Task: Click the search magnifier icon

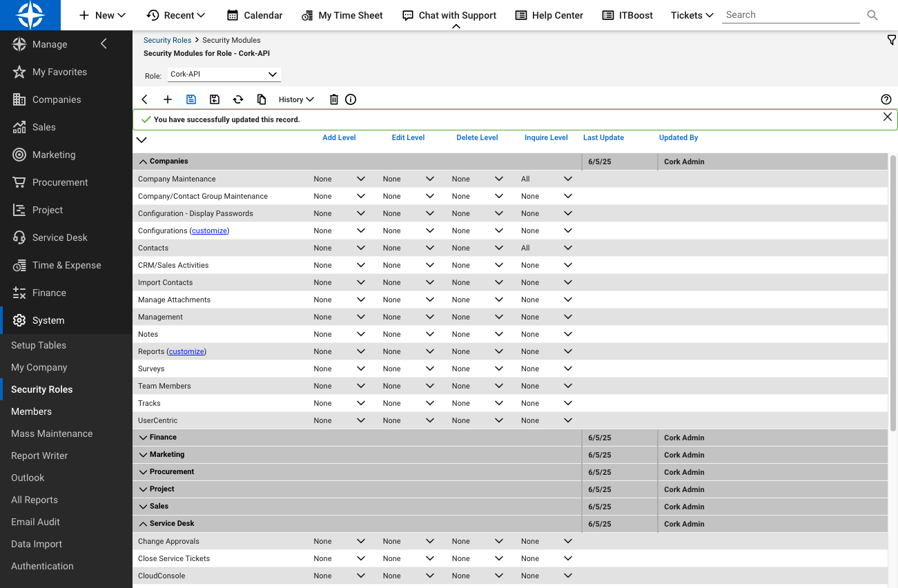Action: click(872, 15)
